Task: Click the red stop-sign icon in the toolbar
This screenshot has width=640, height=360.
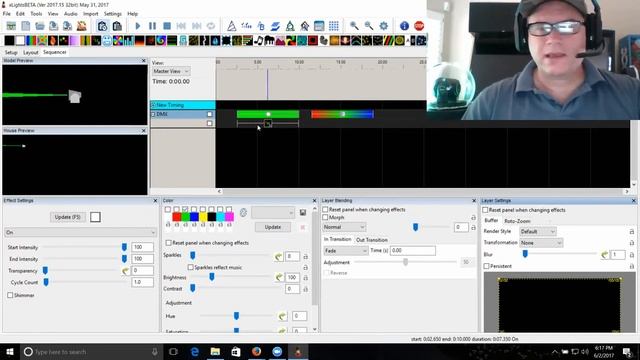Action: [x=419, y=26]
